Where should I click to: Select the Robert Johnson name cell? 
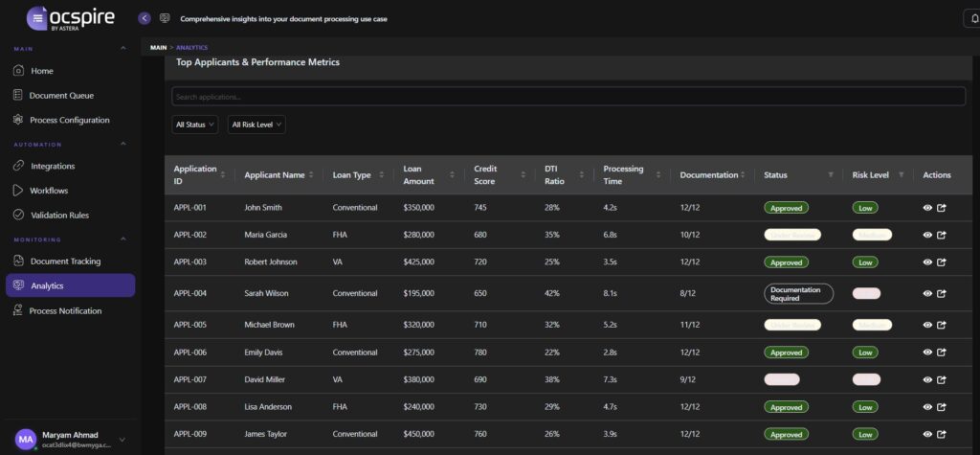(x=271, y=262)
